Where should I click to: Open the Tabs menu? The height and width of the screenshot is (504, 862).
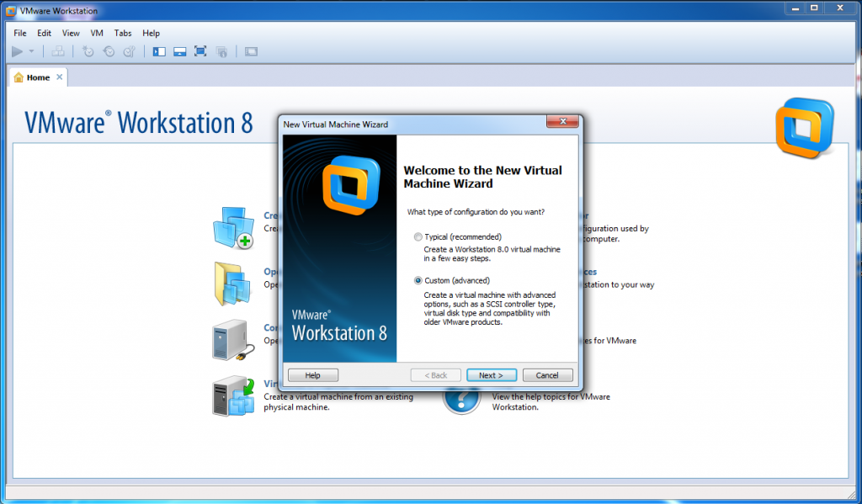click(123, 33)
